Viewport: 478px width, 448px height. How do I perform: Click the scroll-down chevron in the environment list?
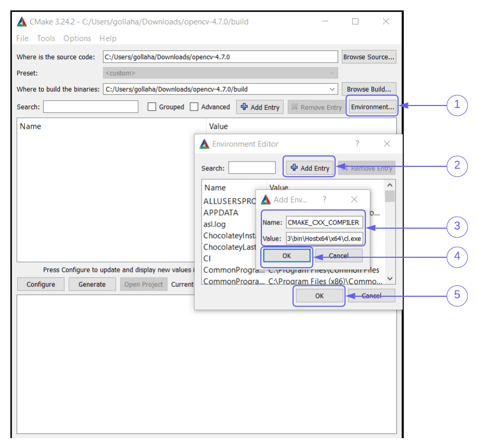click(x=390, y=279)
